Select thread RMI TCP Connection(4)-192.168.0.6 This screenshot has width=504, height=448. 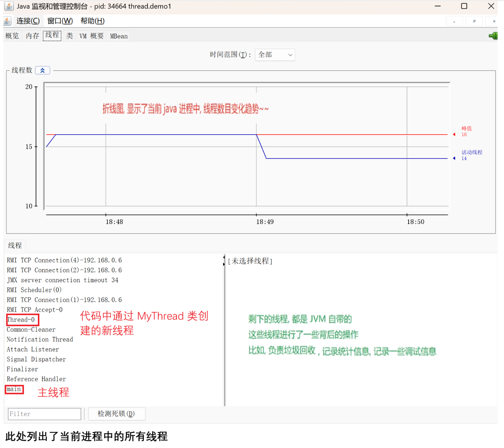pyautogui.click(x=64, y=260)
